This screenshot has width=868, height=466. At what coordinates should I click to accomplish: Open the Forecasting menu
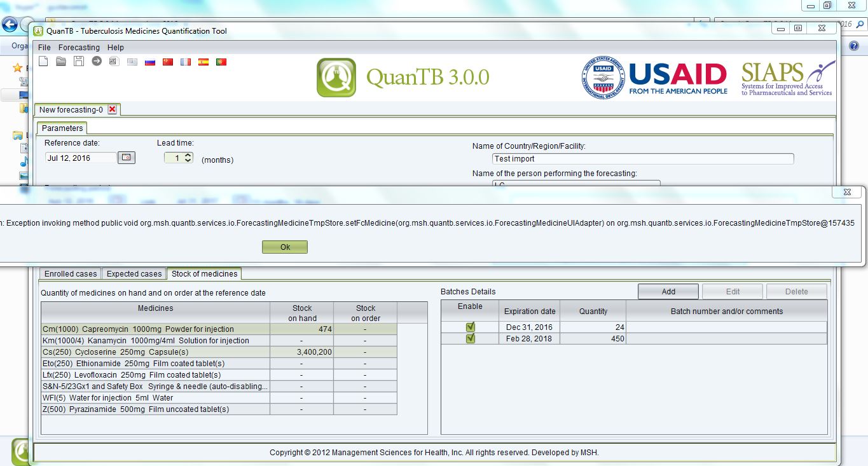79,48
